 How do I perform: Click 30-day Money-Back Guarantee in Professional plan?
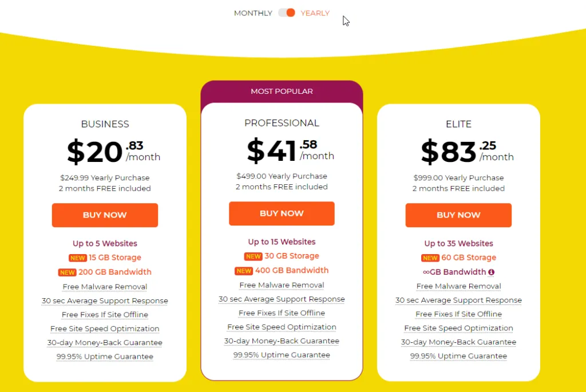point(282,341)
